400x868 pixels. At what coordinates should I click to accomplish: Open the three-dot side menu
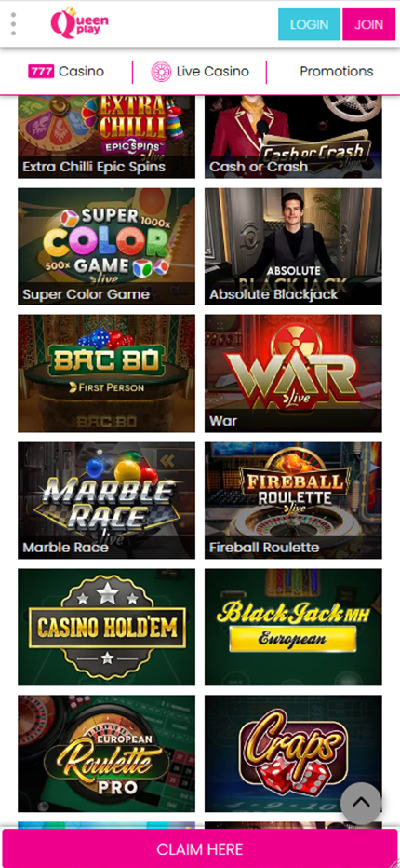click(13, 24)
